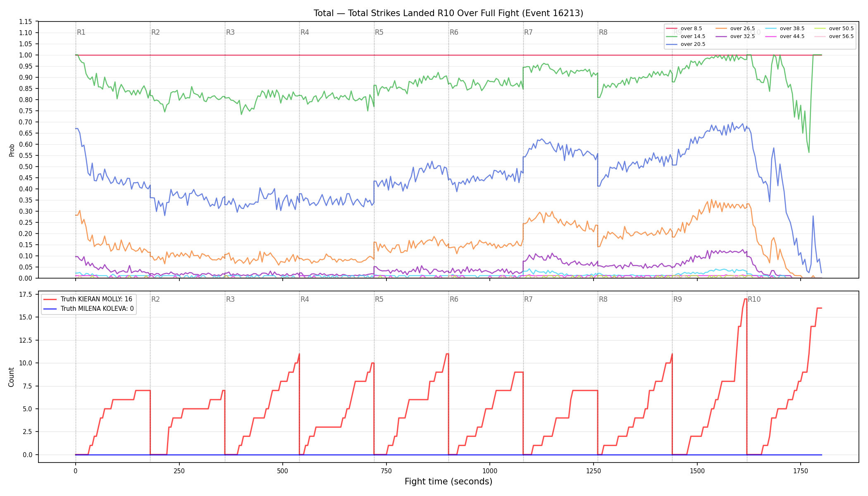Click the R6 round label in probability chart
Screen dimensions: 868x496
[x=454, y=32]
